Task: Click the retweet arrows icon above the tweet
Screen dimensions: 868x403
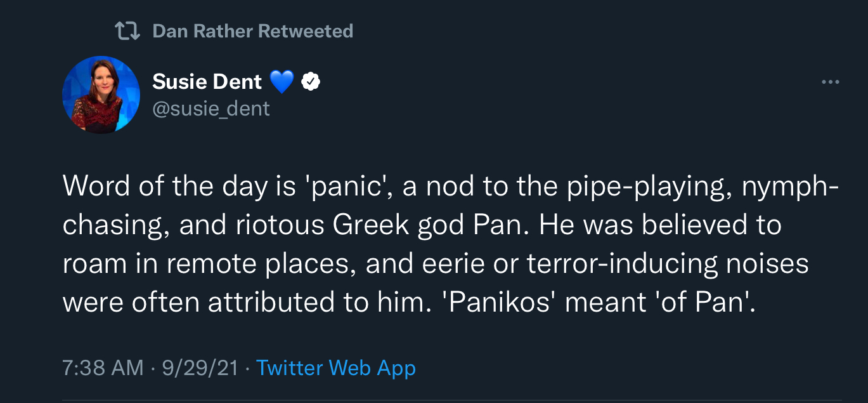Action: pyautogui.click(x=127, y=31)
